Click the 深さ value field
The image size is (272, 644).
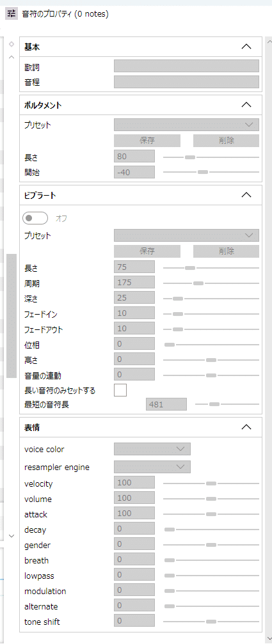click(x=134, y=297)
